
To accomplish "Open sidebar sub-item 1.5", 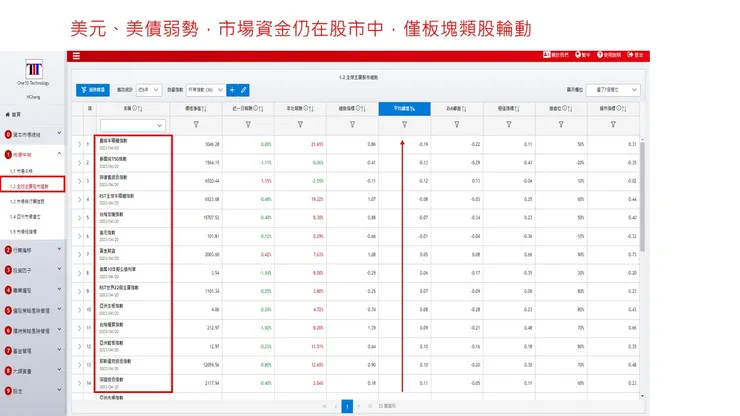I will click(x=23, y=231).
